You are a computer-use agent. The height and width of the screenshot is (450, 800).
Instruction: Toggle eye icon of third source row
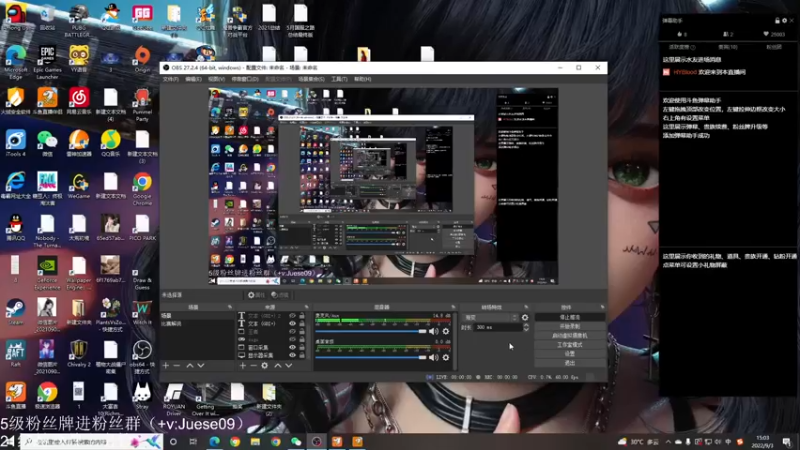[x=292, y=332]
